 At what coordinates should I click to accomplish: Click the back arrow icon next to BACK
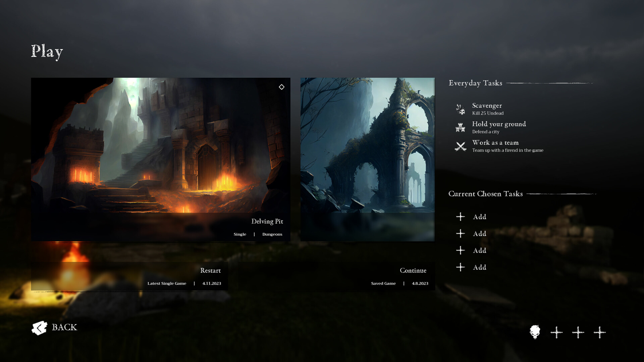tap(39, 327)
